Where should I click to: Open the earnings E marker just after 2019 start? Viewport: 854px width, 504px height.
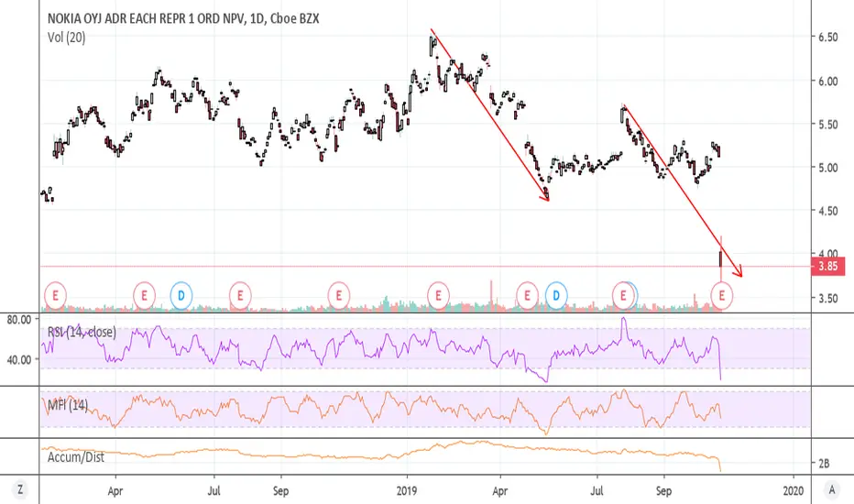pos(438,295)
